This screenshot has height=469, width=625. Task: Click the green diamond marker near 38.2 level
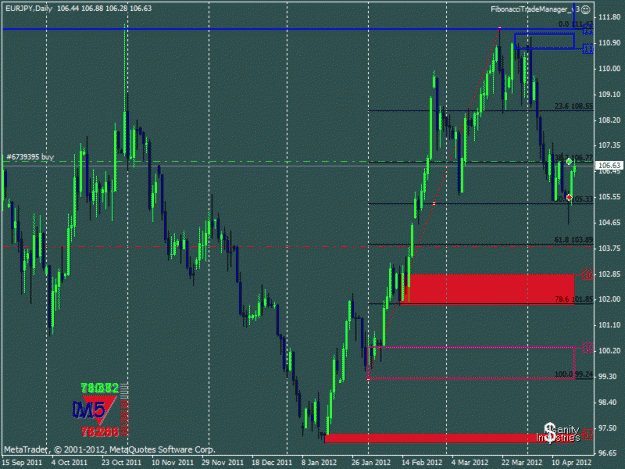tap(569, 161)
